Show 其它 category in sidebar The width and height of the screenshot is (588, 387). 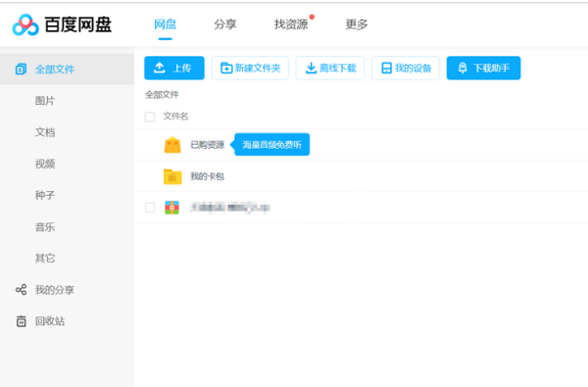(45, 259)
